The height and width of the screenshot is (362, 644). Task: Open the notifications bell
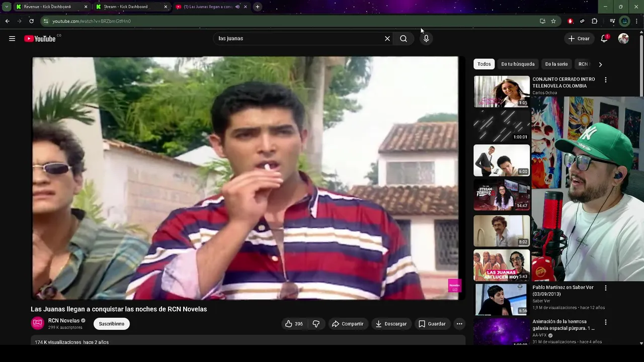coord(604,39)
